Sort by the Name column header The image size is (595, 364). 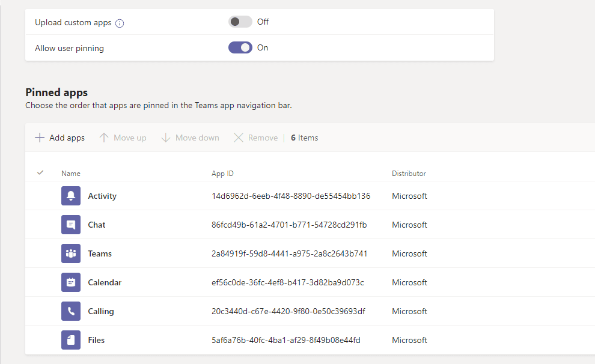pyautogui.click(x=71, y=173)
